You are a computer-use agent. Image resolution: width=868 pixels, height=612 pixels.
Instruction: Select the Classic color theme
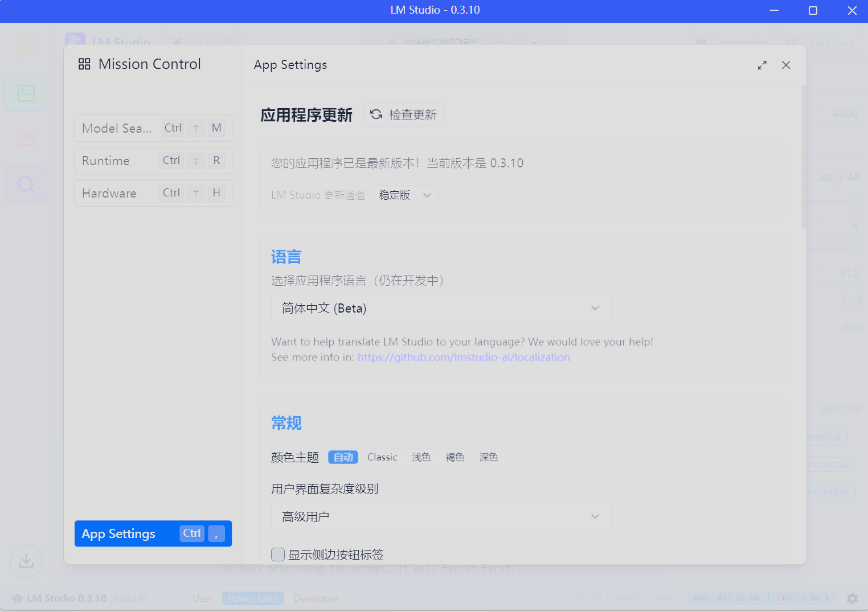382,457
